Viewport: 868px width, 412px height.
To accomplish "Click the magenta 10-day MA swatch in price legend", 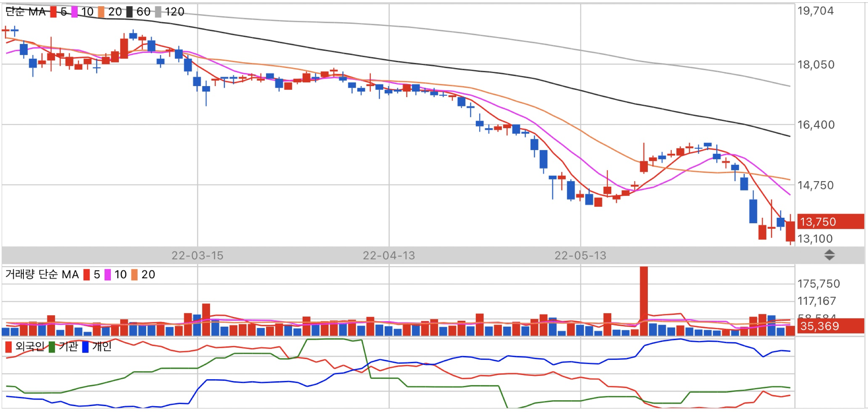I will point(74,12).
